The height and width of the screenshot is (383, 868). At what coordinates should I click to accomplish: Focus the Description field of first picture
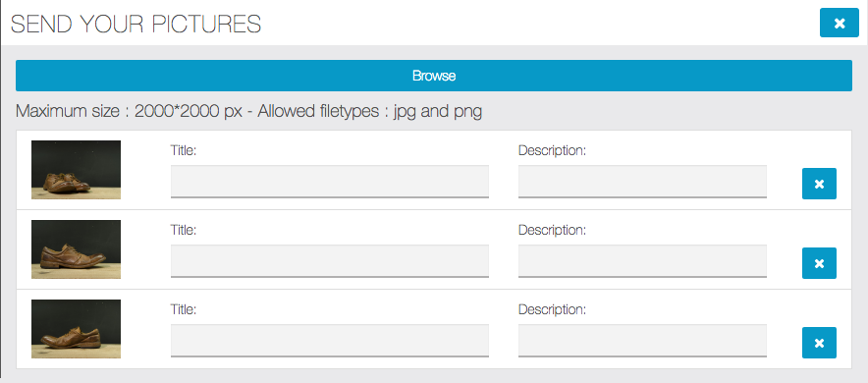pos(642,181)
